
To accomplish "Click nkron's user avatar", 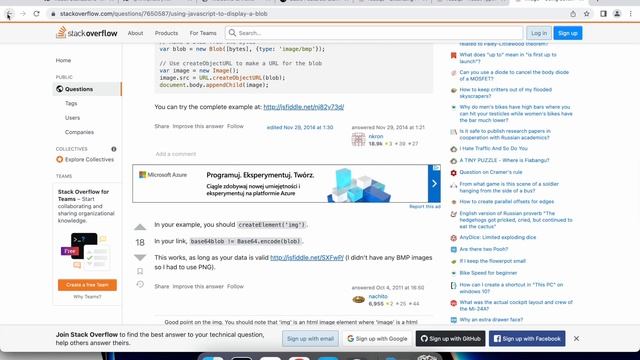I will pos(358,140).
